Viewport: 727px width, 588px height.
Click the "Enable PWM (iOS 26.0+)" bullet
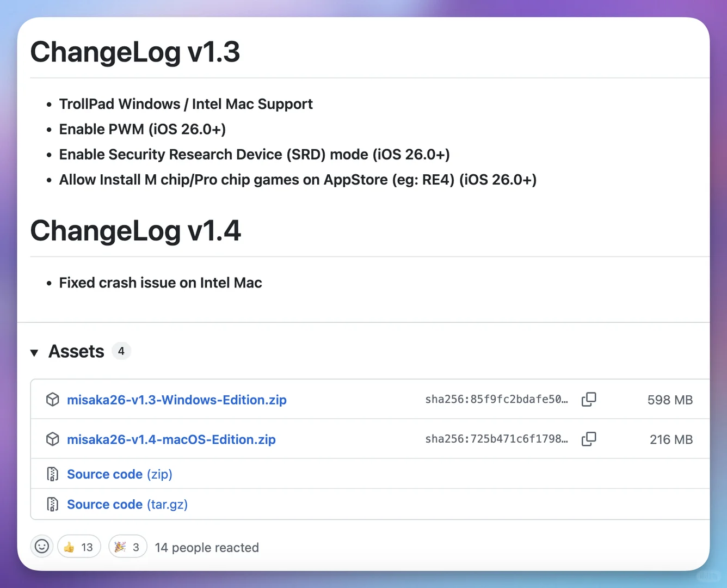[x=142, y=129]
